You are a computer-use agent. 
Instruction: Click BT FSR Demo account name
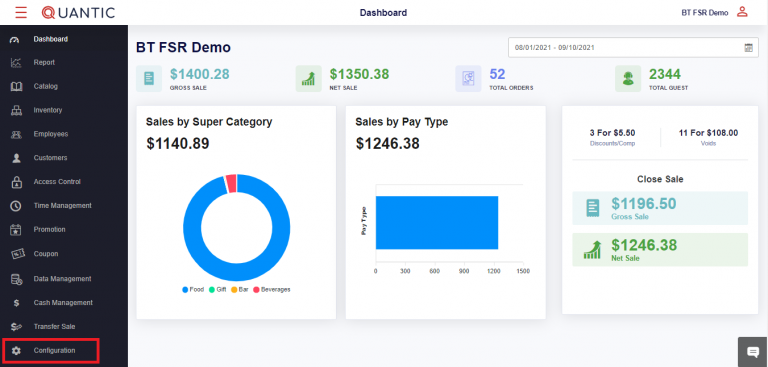pos(705,13)
